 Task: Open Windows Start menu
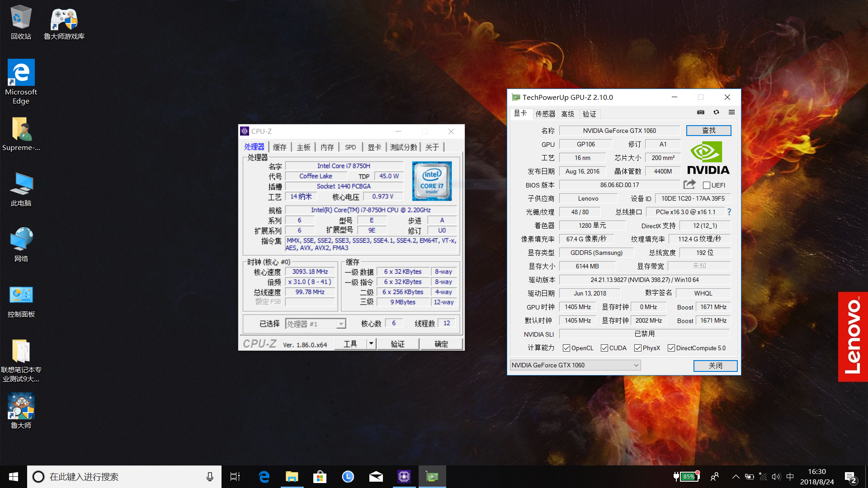pos(14,477)
